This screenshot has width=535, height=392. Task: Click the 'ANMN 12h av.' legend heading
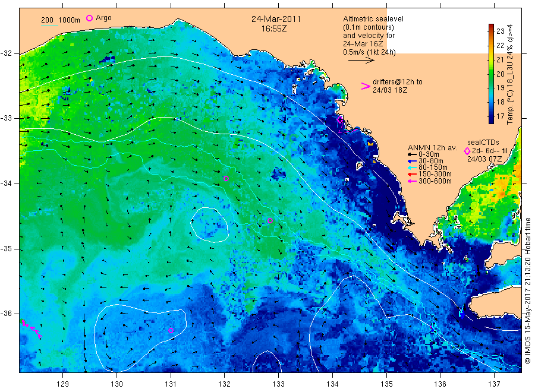(433, 148)
